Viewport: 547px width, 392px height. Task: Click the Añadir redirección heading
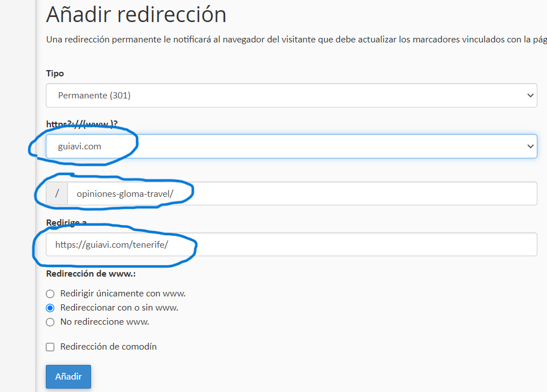136,15
